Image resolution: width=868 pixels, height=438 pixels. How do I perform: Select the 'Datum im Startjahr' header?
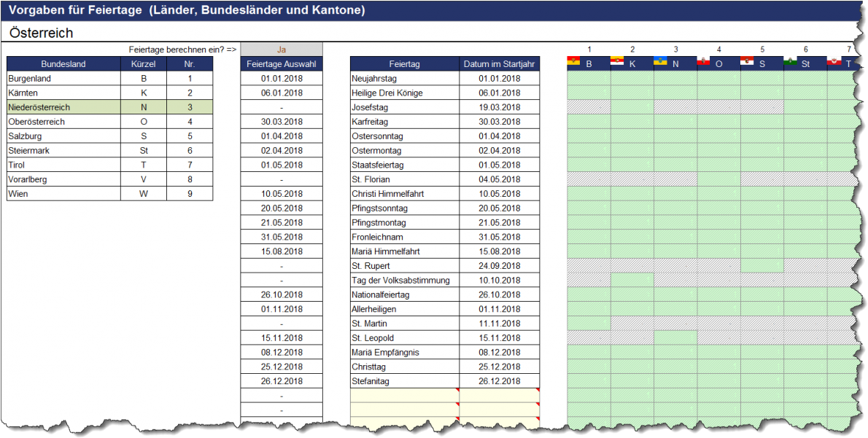[x=500, y=64]
